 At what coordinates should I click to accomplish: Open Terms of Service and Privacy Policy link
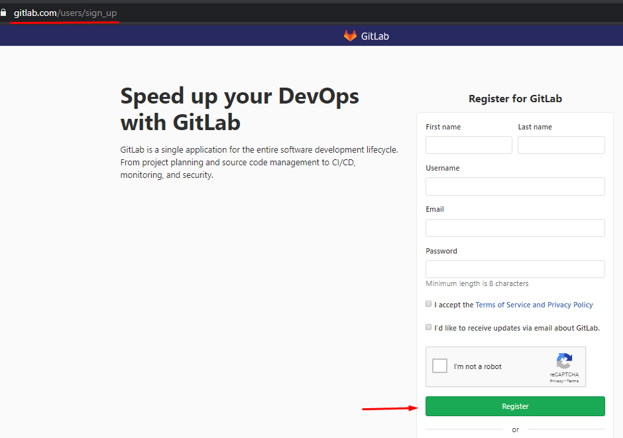[x=534, y=305]
